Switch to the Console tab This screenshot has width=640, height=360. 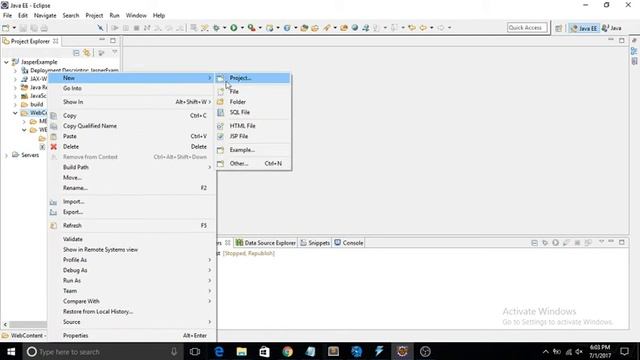349,243
